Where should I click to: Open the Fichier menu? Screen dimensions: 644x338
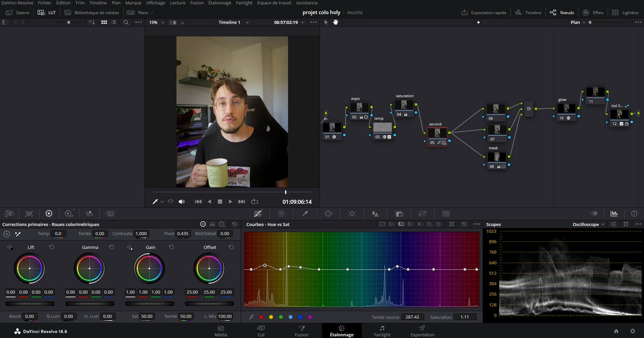pyautogui.click(x=45, y=3)
